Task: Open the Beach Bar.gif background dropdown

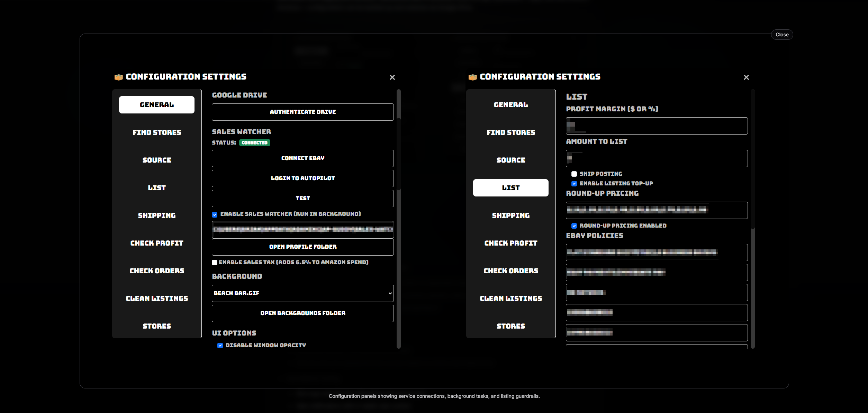Action: (302, 293)
